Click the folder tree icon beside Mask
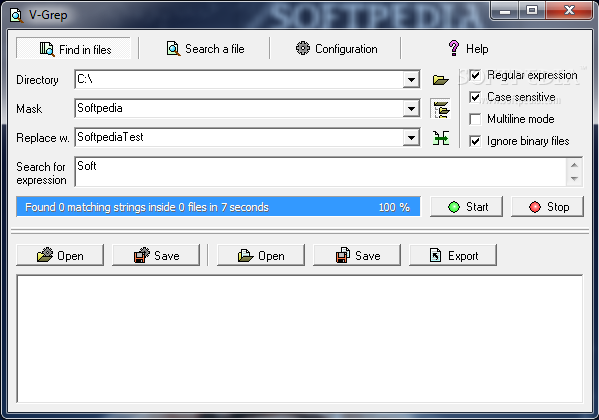This screenshot has width=599, height=420. [441, 109]
